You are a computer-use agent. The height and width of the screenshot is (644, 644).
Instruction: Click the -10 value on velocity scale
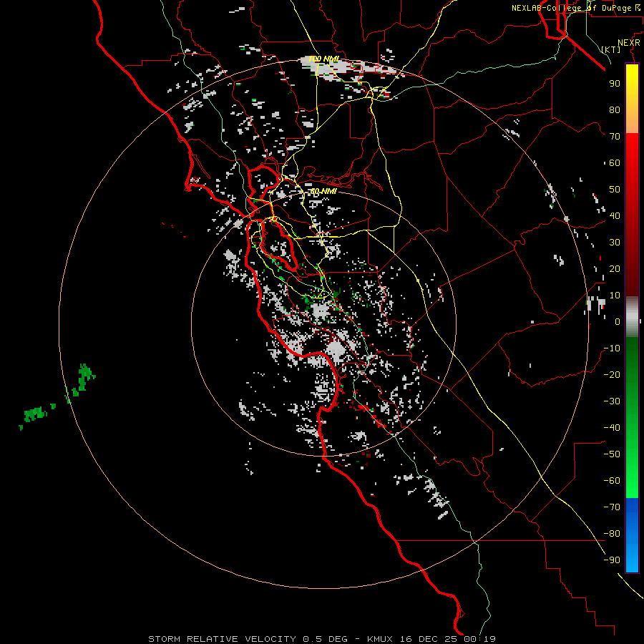[x=612, y=348]
